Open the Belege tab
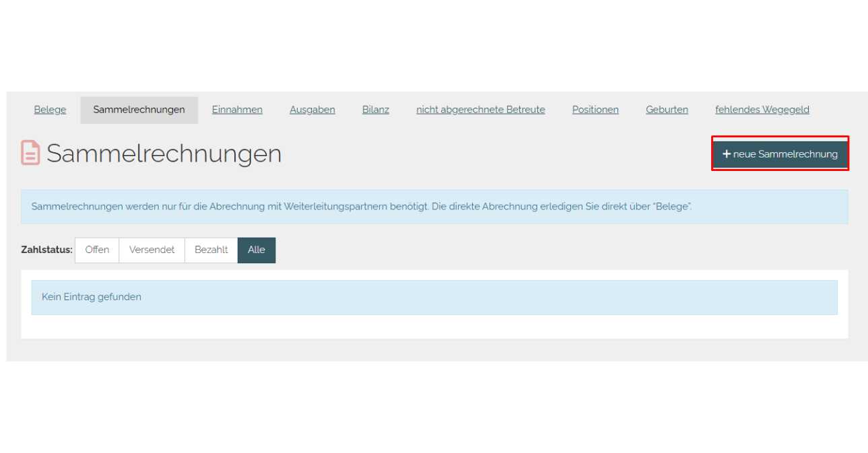The image size is (868, 453). click(x=50, y=110)
